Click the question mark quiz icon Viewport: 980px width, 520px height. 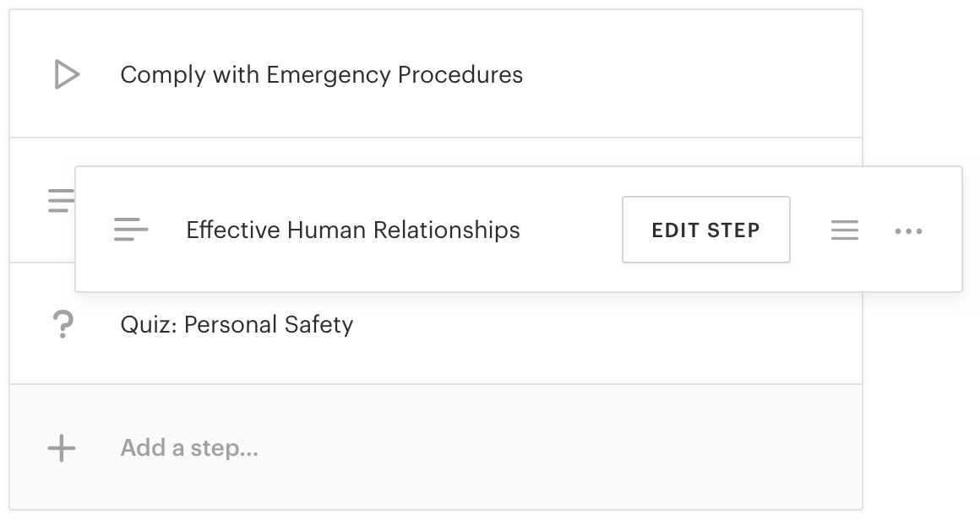(61, 324)
